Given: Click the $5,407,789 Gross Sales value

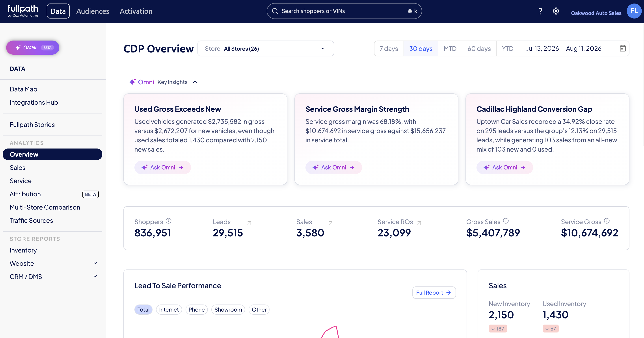Looking at the screenshot, I should (493, 233).
